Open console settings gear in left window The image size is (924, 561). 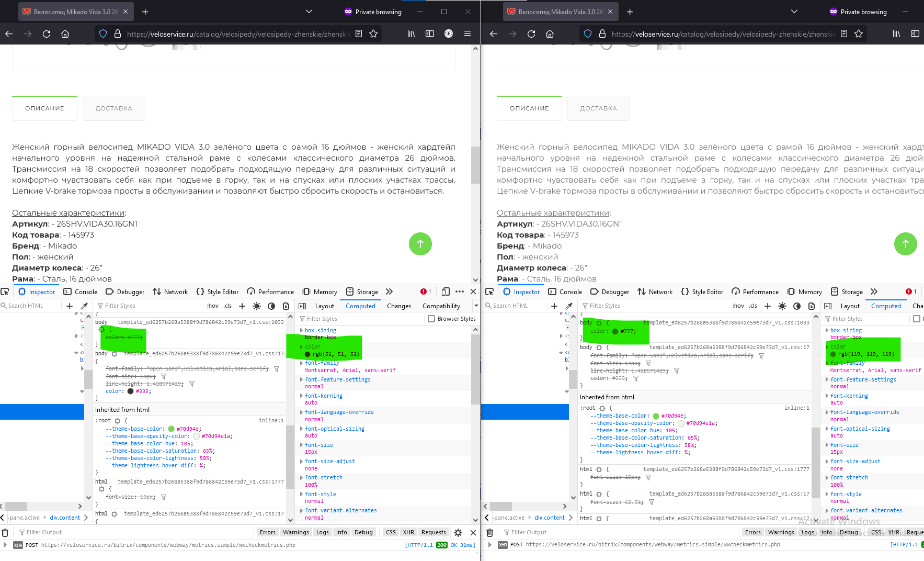[458, 533]
